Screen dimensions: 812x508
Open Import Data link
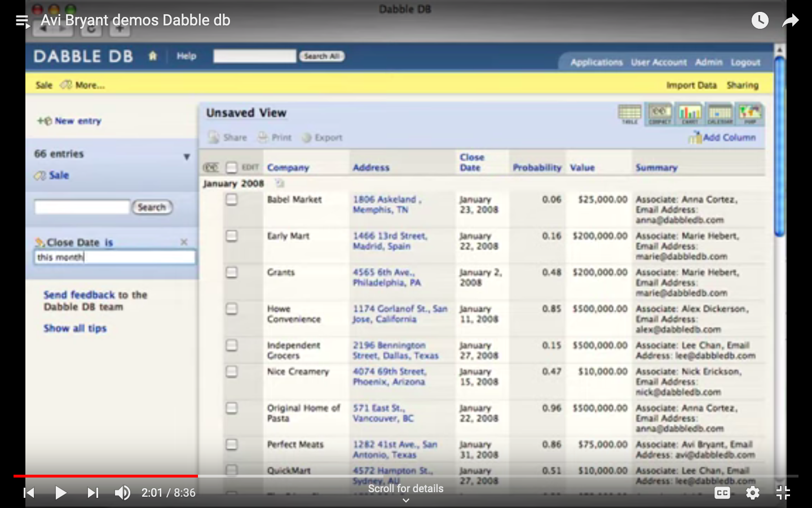point(691,85)
